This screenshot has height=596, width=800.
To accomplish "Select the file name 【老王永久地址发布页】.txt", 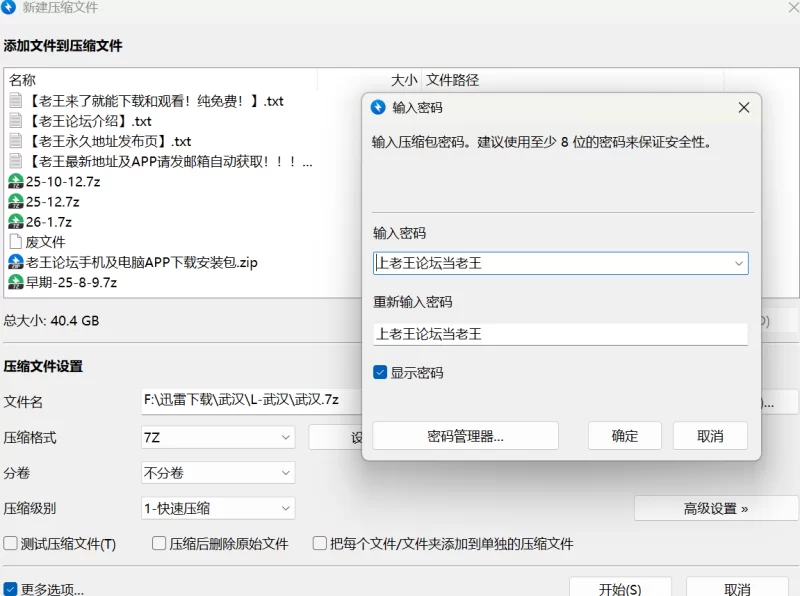I will 109,141.
